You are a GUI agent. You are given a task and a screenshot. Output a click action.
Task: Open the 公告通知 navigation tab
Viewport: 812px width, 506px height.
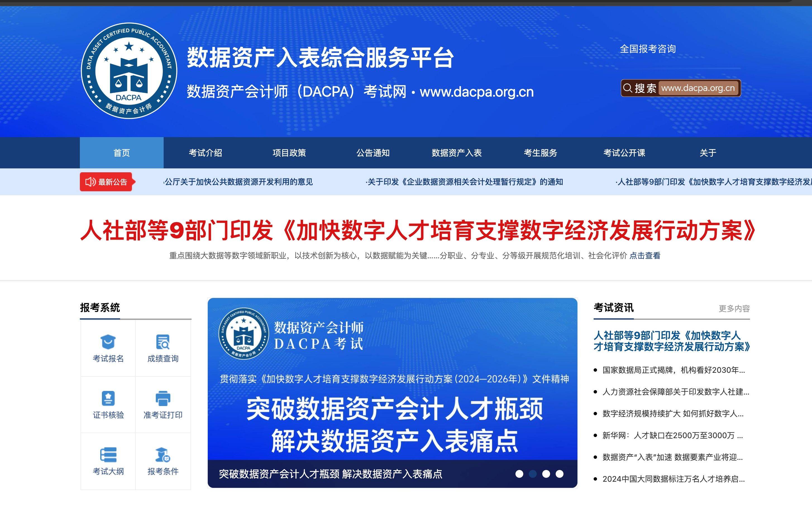pyautogui.click(x=373, y=153)
